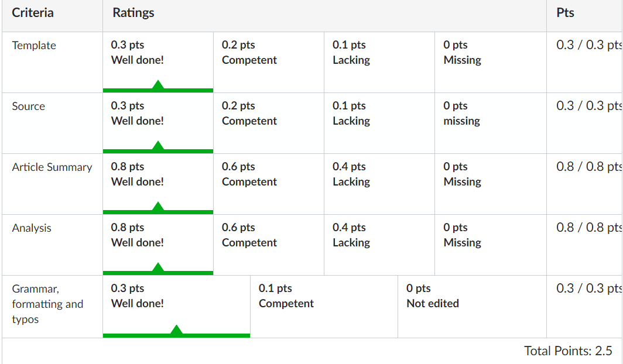Select Grammar 'Not edited' 0 pts rating
This screenshot has height=364, width=623.
pos(472,307)
